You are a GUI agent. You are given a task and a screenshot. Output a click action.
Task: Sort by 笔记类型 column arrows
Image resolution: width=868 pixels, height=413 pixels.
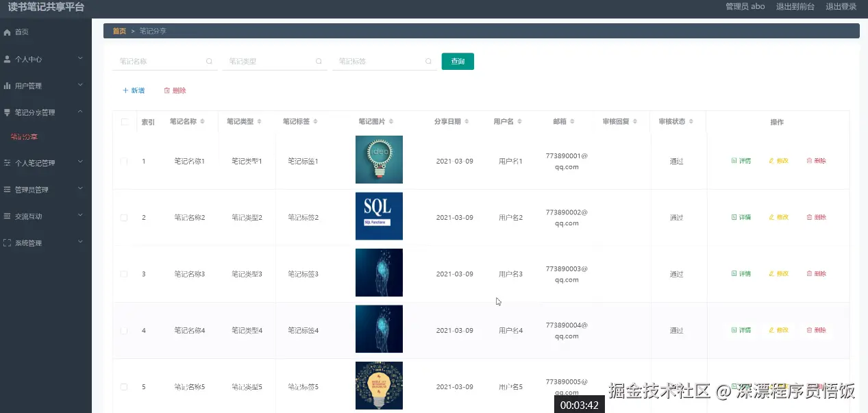[x=260, y=121]
